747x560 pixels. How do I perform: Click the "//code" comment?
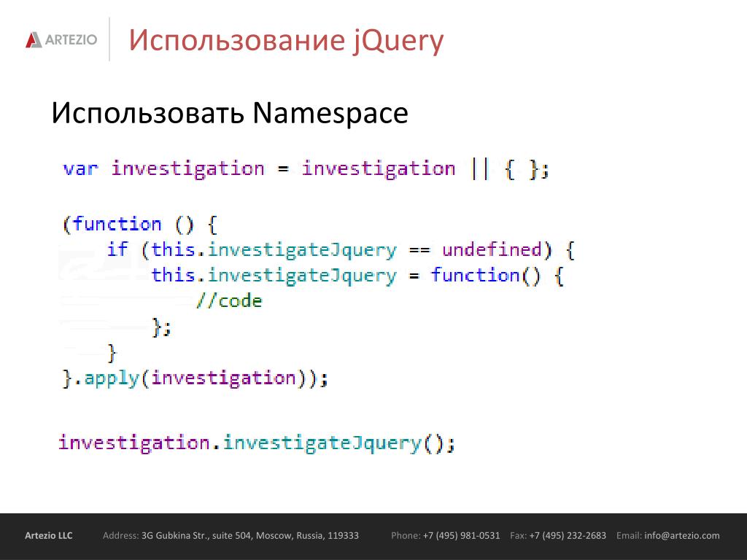point(229,301)
